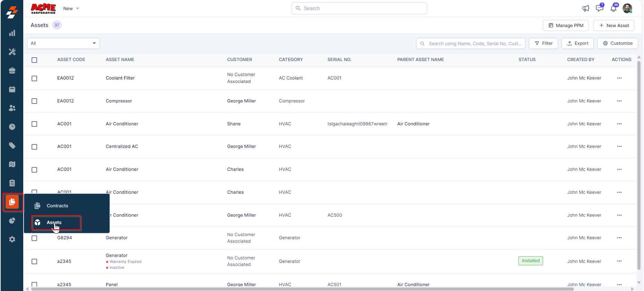Open the megaphone announcements icon

coord(586,8)
